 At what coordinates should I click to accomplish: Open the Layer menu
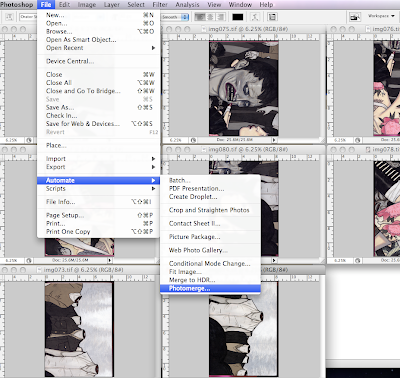tap(112, 5)
